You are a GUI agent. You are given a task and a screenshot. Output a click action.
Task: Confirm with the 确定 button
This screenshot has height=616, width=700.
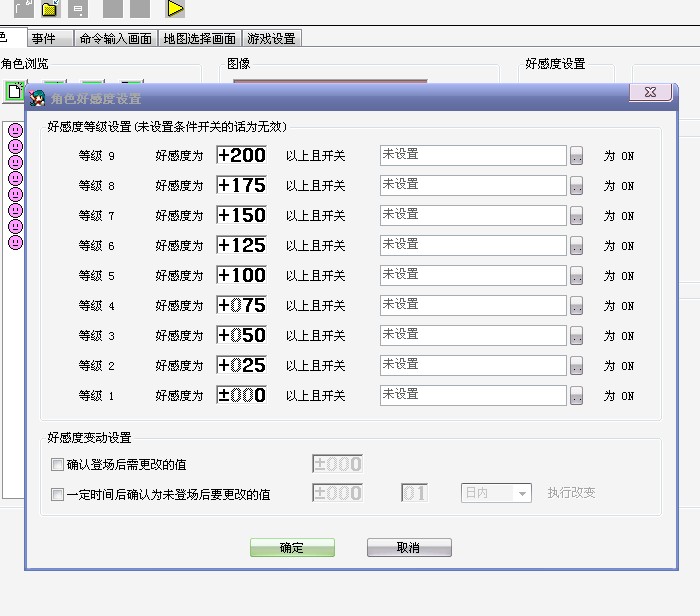(292, 548)
